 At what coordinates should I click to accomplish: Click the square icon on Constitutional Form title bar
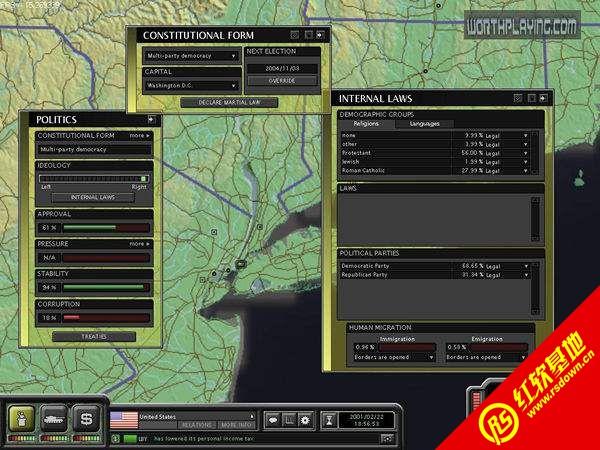coord(308,35)
